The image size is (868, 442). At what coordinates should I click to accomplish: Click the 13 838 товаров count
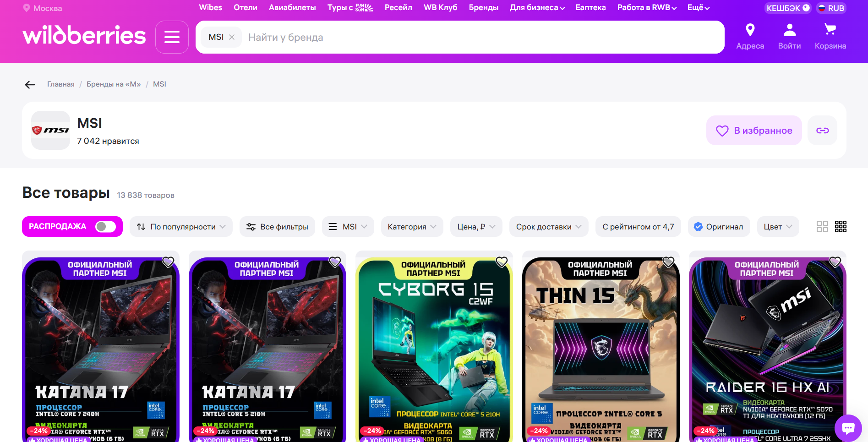coord(146,195)
